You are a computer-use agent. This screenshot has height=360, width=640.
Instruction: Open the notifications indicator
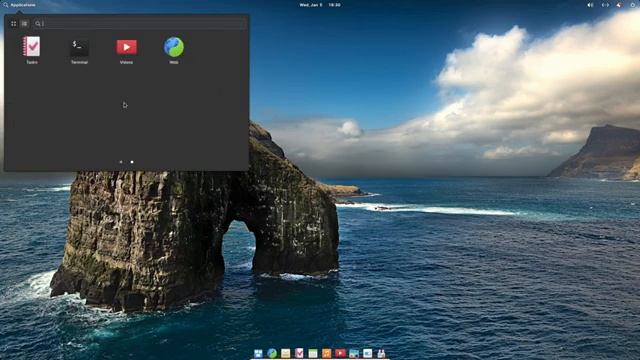619,5
